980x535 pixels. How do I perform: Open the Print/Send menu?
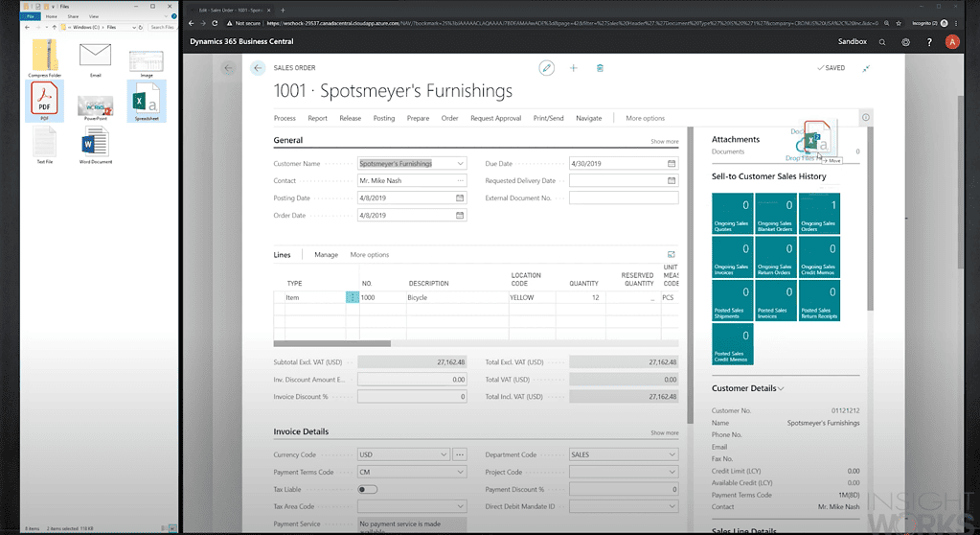tap(548, 118)
